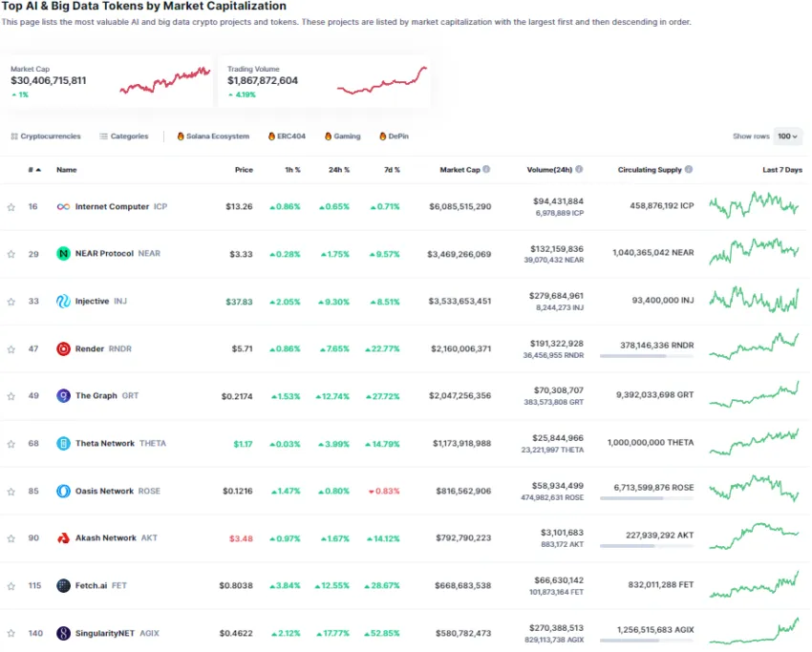The image size is (812, 652).
Task: Sort the table by Name column
Action: point(66,170)
